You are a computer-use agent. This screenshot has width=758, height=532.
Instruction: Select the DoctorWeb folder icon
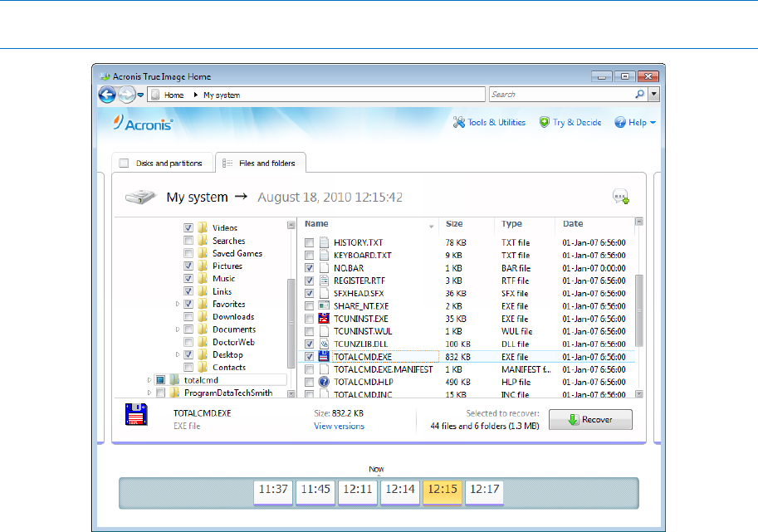(x=203, y=342)
